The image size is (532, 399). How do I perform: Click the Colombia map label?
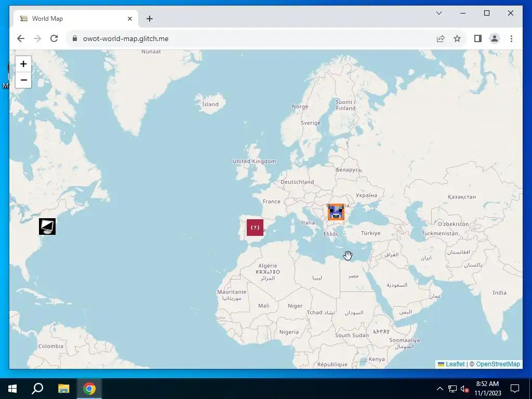click(x=51, y=346)
